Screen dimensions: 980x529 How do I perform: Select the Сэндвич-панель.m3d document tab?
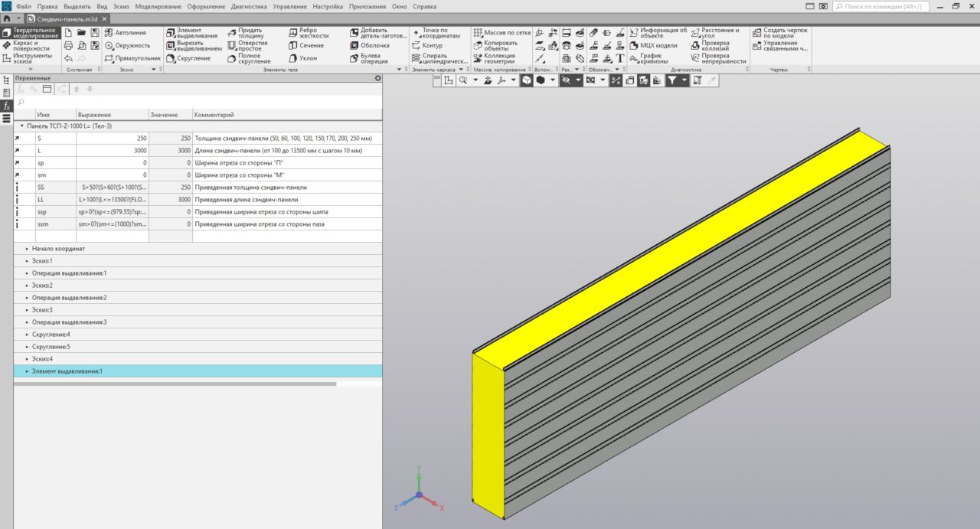[x=67, y=18]
